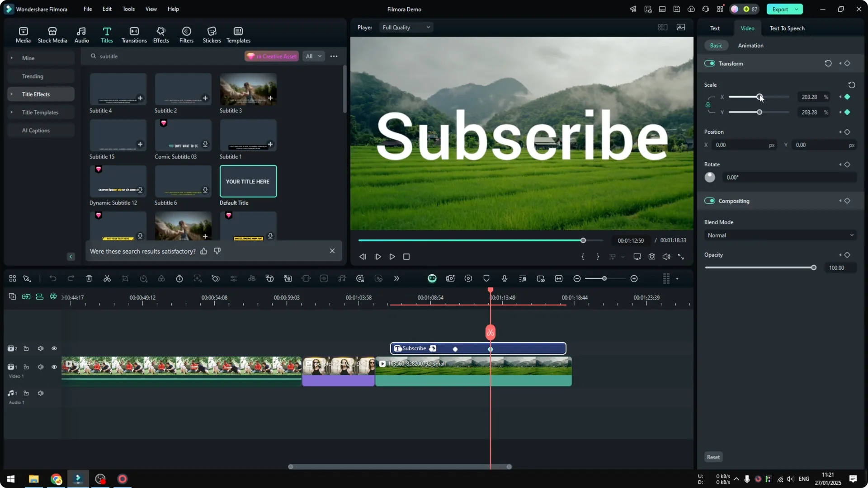The height and width of the screenshot is (488, 868).
Task: Select the Trending category
Action: (40, 76)
